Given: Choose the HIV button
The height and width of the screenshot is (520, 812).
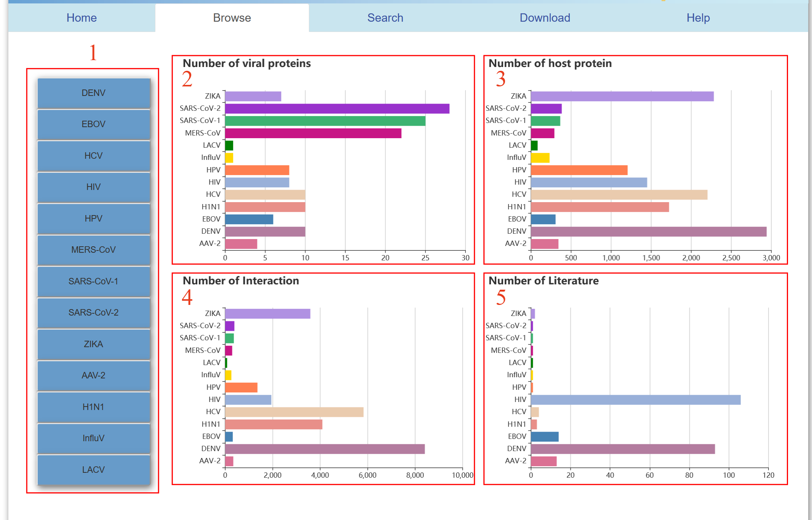Looking at the screenshot, I should (94, 187).
